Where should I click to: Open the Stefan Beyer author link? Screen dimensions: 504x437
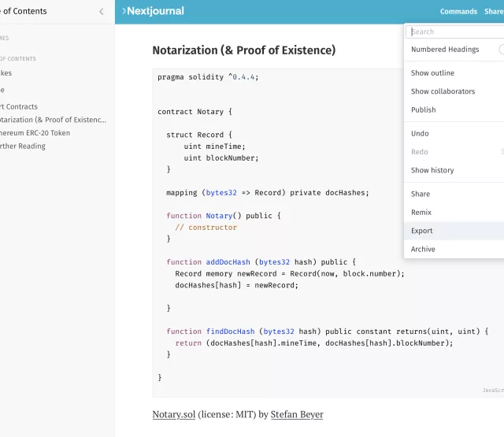[296, 414]
